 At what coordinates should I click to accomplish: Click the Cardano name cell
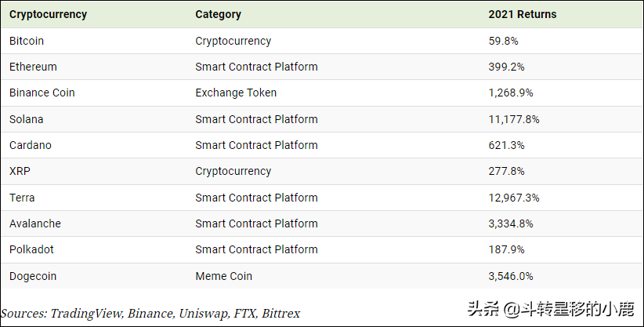[x=31, y=145]
